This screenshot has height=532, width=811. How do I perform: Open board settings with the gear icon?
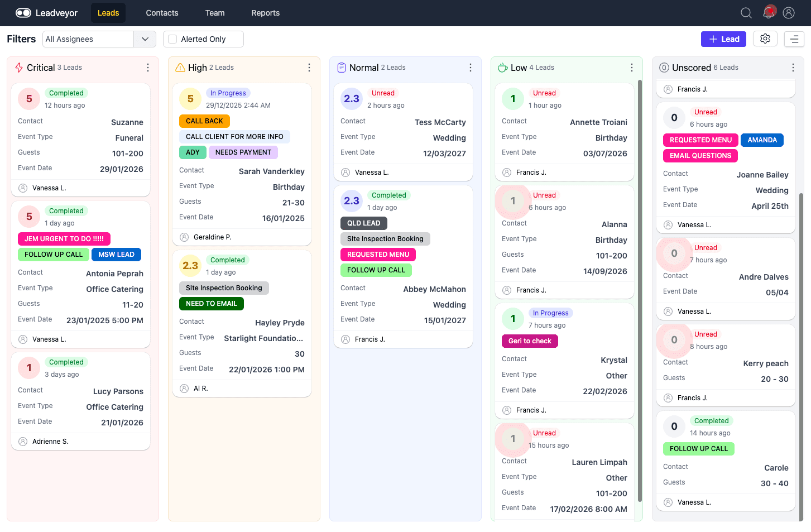tap(765, 39)
